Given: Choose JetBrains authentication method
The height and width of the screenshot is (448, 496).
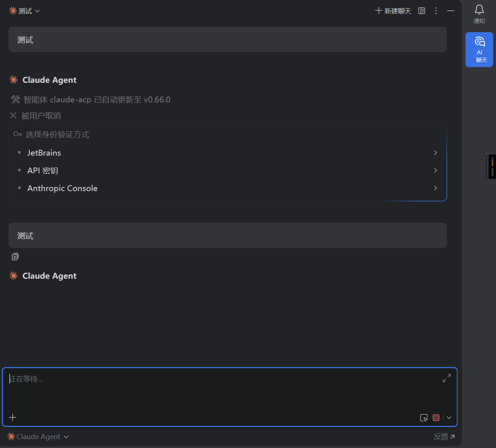Looking at the screenshot, I should point(227,153).
